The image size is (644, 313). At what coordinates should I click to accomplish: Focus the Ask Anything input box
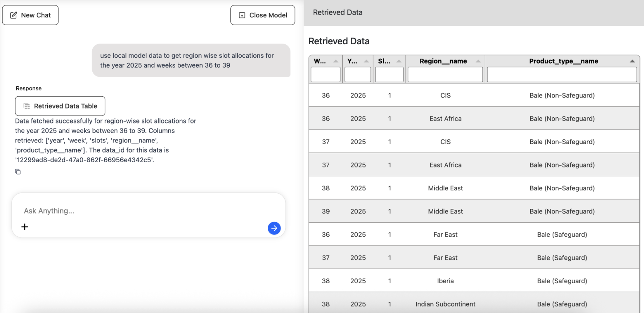(145, 211)
